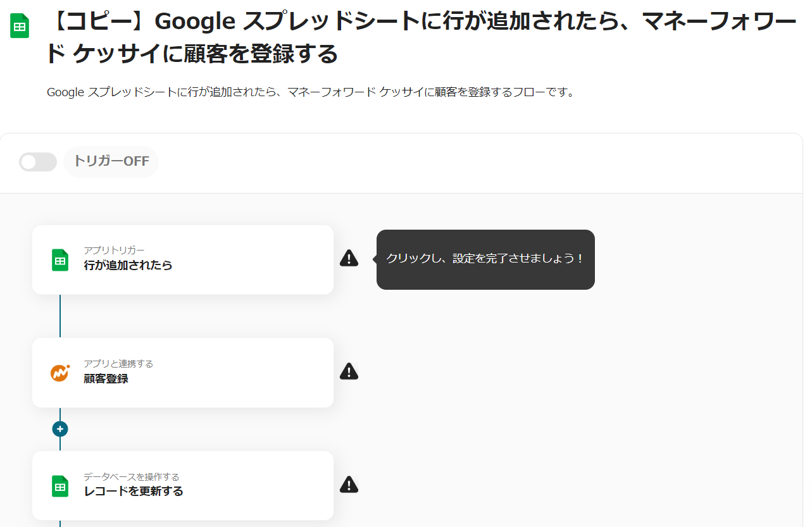Click the トリガーOFF status label
Screen dimensions: 812x527
coord(111,161)
